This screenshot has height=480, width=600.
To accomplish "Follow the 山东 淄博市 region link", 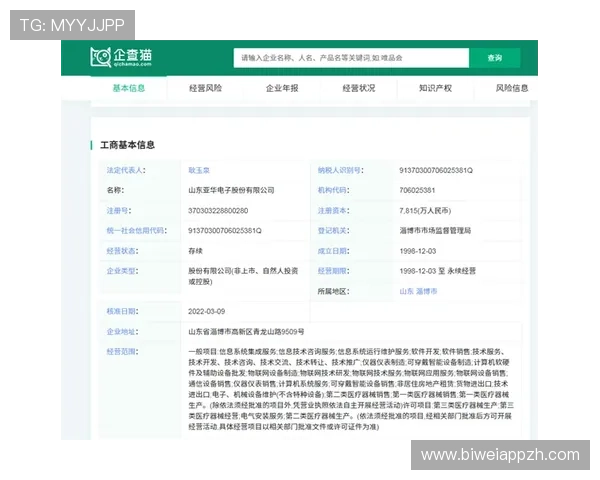I will tap(418, 291).
